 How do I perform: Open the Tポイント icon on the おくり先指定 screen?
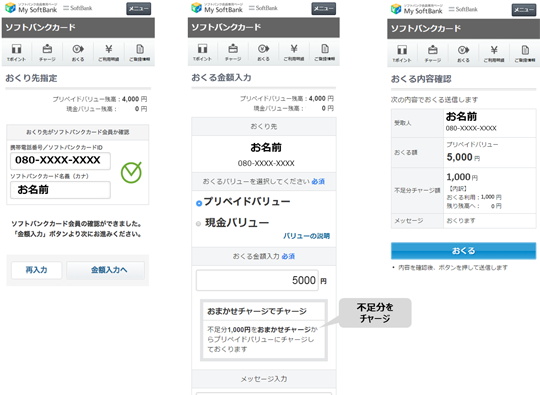17,52
